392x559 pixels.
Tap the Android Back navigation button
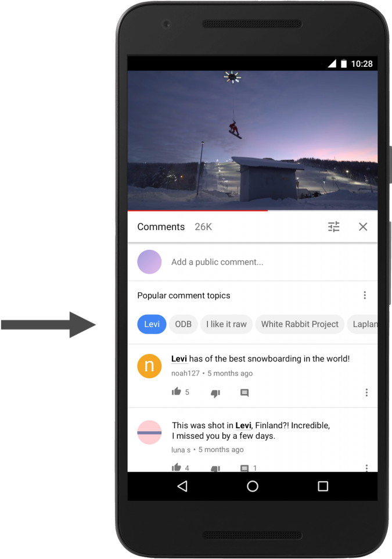click(x=182, y=486)
